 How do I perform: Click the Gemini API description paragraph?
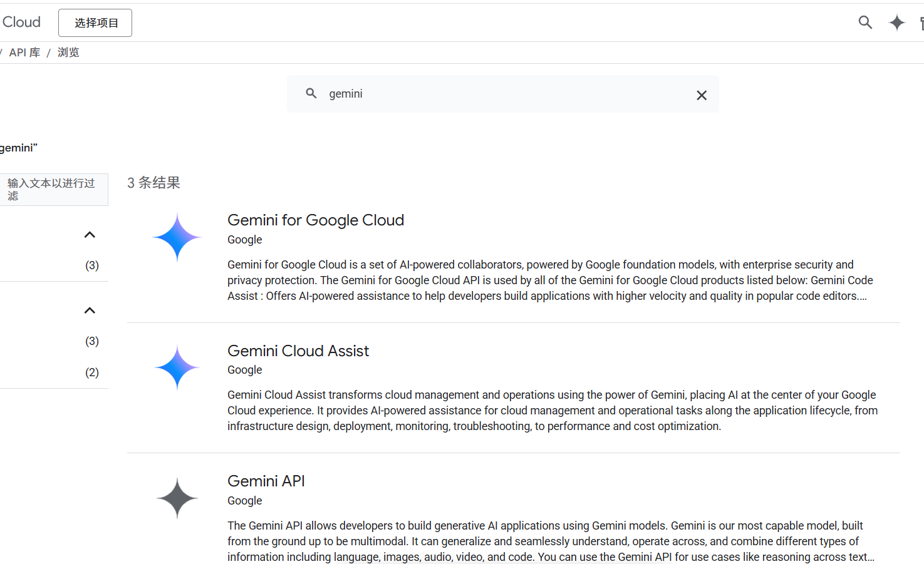(551, 541)
